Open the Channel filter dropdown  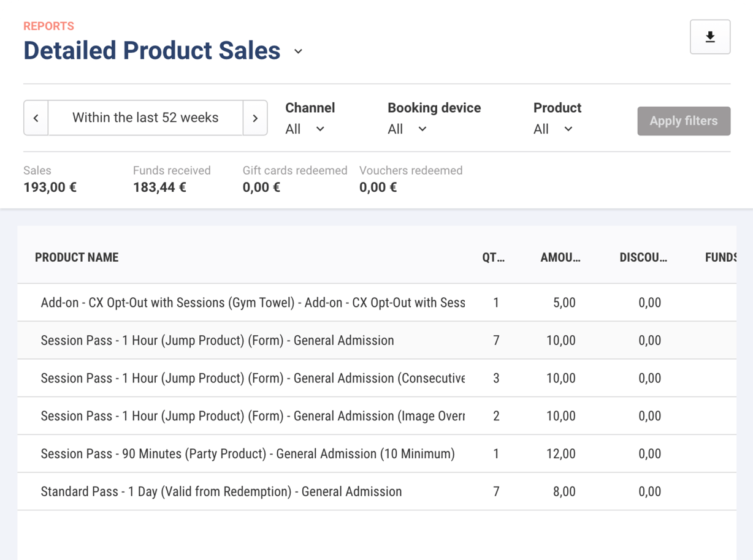pyautogui.click(x=305, y=129)
